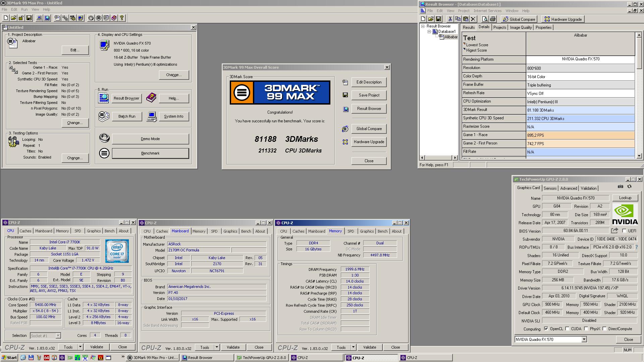The image size is (644, 362).
Task: Switch to Image Quality tab in Result Browser
Action: pyautogui.click(x=521, y=27)
